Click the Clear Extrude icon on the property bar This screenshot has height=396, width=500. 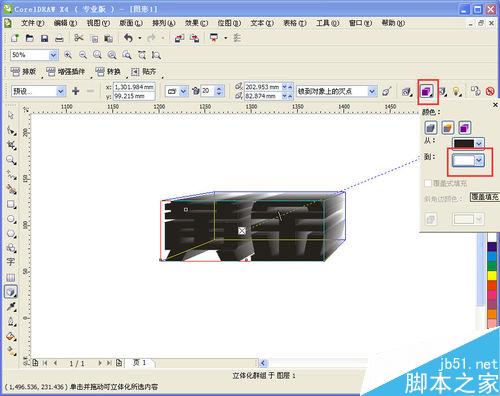click(x=490, y=91)
